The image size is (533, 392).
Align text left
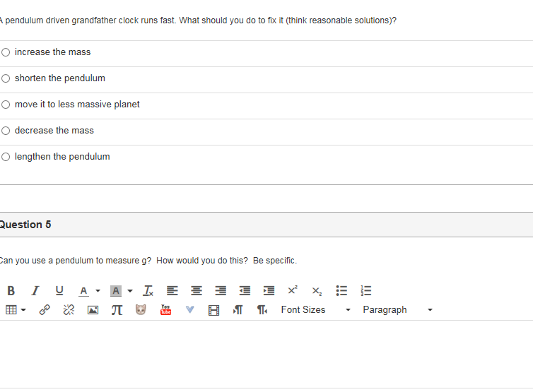172,291
